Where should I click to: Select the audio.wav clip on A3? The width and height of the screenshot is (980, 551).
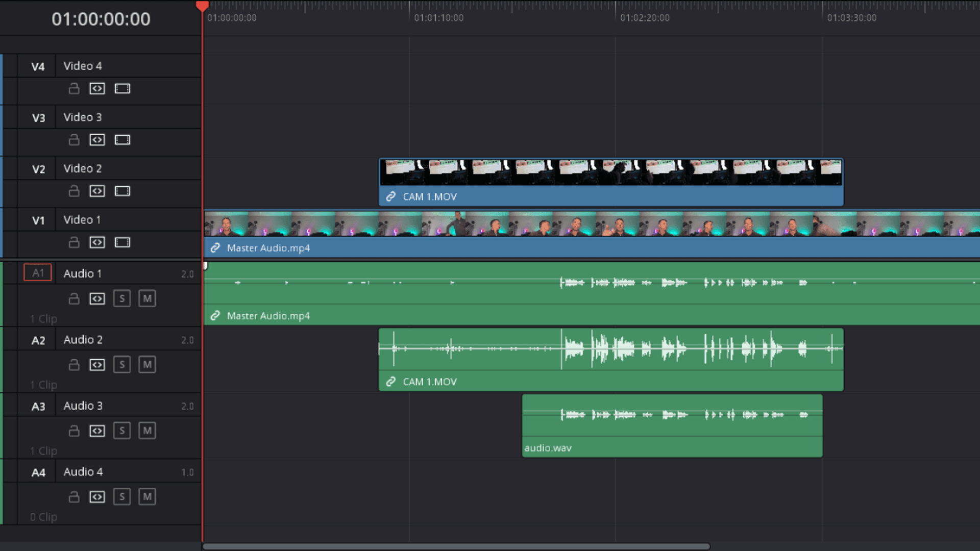tap(672, 425)
